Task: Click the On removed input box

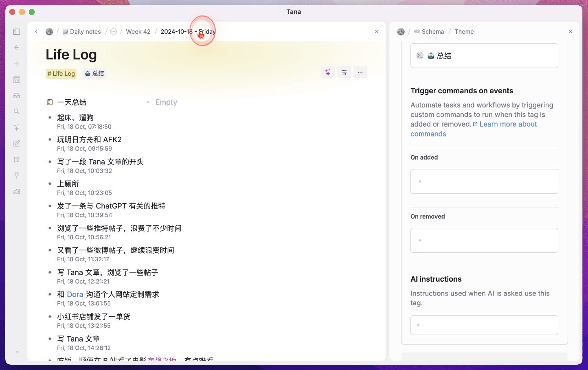Action: pyautogui.click(x=484, y=241)
